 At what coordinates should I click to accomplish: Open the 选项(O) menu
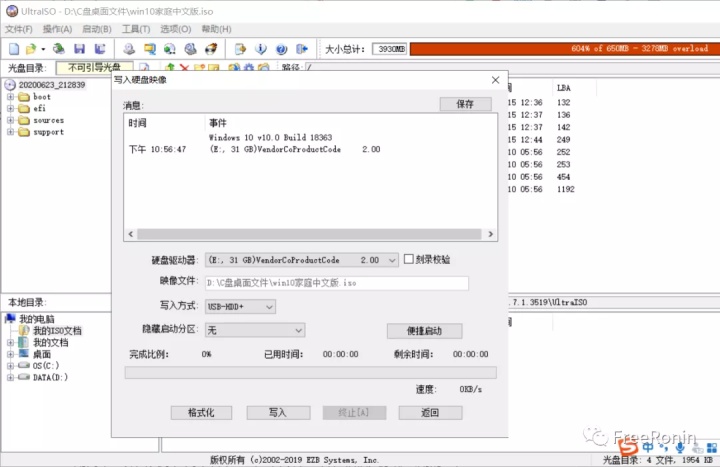[x=175, y=29]
